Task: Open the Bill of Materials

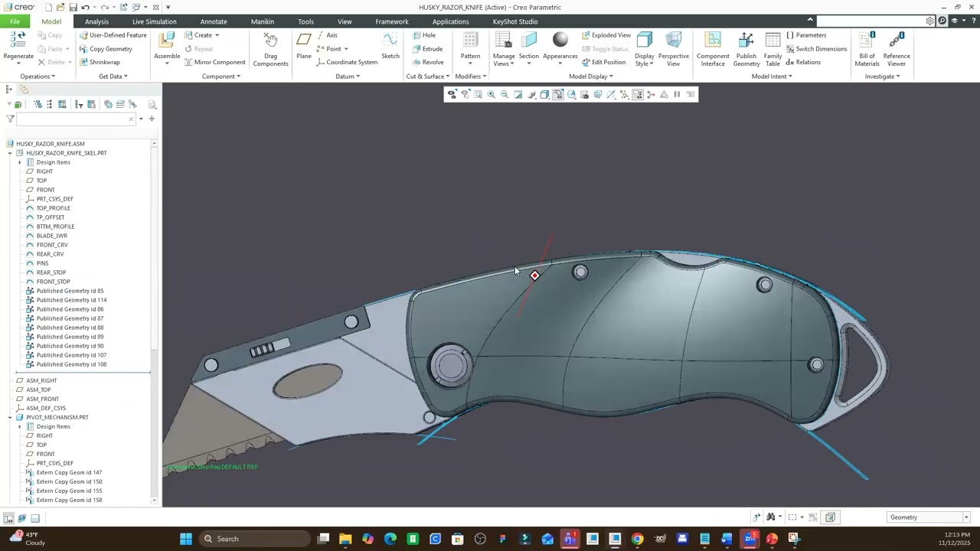Action: tap(867, 49)
